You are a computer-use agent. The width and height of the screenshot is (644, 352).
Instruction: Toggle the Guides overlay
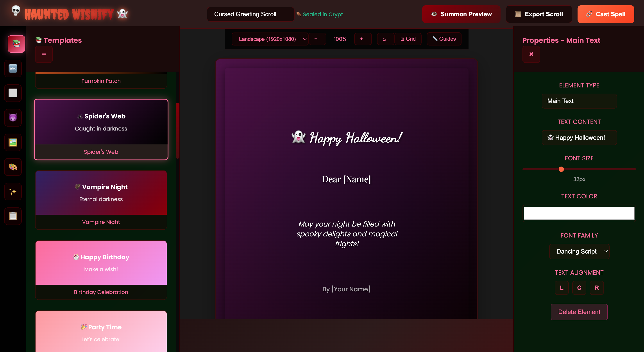[444, 39]
